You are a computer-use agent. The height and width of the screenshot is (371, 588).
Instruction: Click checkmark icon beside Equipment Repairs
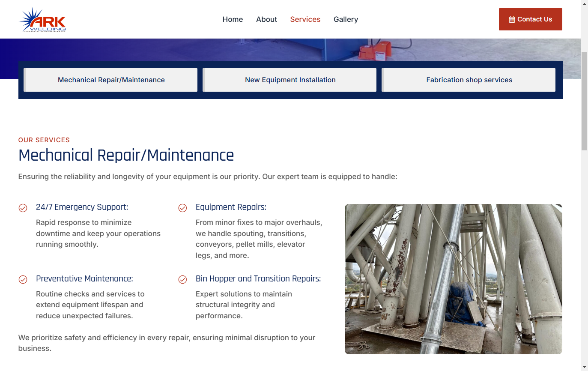(182, 208)
